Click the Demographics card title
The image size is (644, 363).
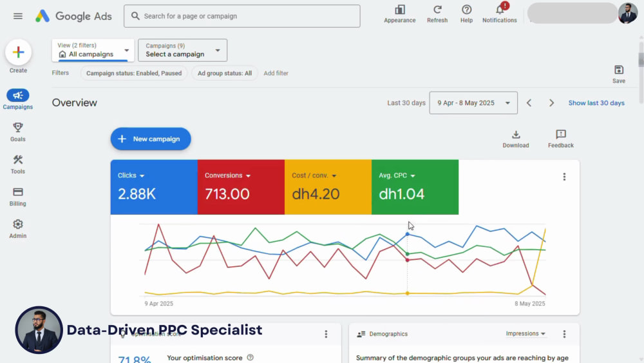pos(388,334)
